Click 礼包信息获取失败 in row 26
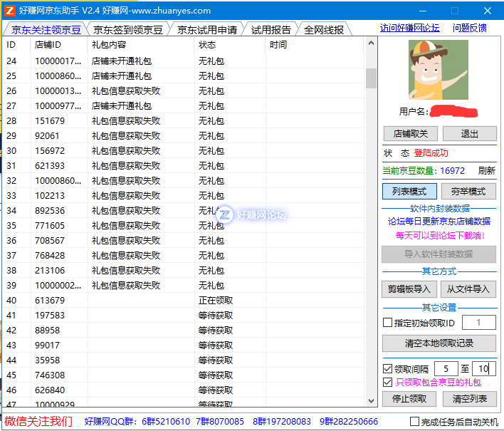Image resolution: width=504 pixels, height=431 pixels. 126,91
